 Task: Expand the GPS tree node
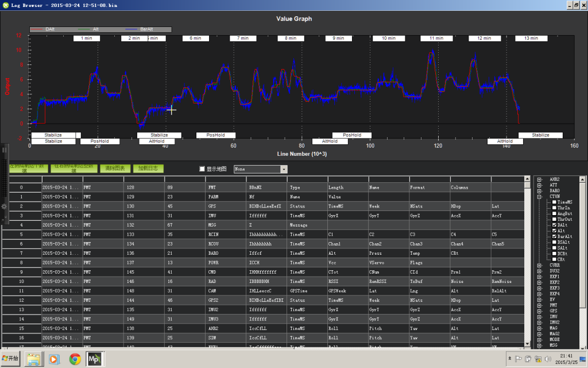[x=539, y=311]
